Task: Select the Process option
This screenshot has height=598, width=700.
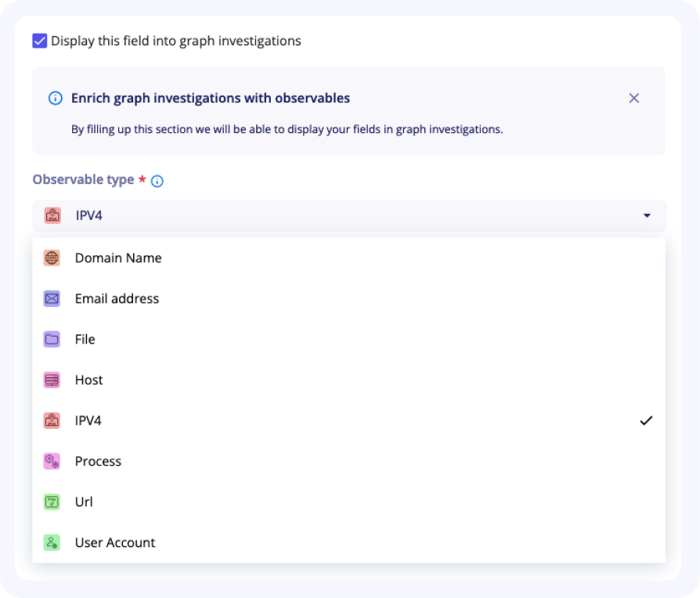Action: pyautogui.click(x=98, y=461)
